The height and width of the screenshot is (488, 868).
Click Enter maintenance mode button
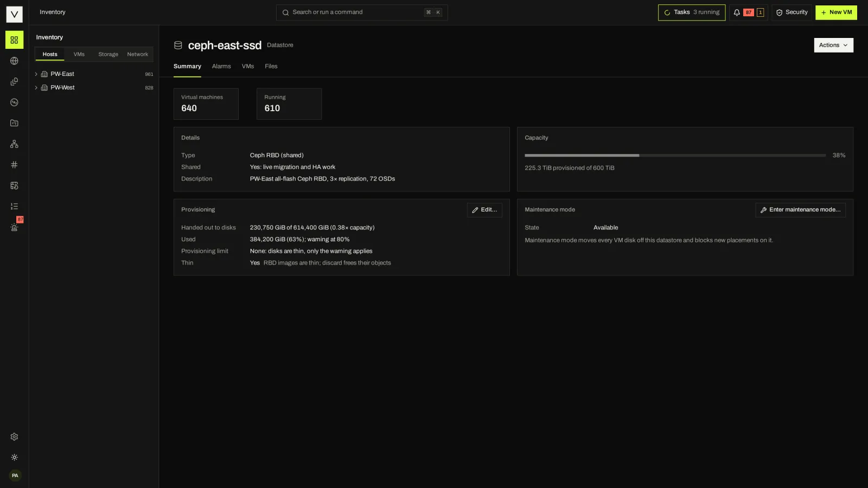(x=800, y=210)
